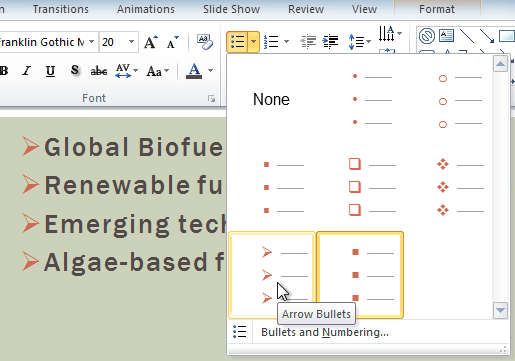
Task: Click the bullet gallery scroll up arrow
Action: [500, 64]
